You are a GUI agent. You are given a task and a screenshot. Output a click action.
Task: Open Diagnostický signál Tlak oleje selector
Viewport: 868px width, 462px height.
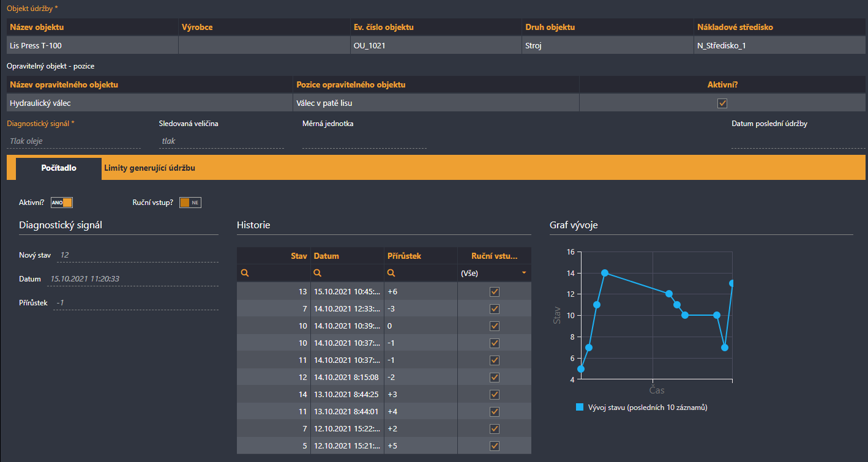pos(73,141)
